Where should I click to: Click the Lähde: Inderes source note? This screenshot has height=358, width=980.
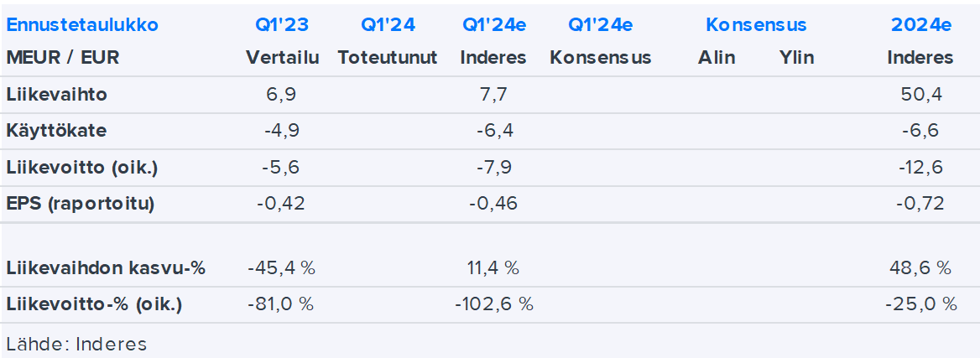point(76,344)
